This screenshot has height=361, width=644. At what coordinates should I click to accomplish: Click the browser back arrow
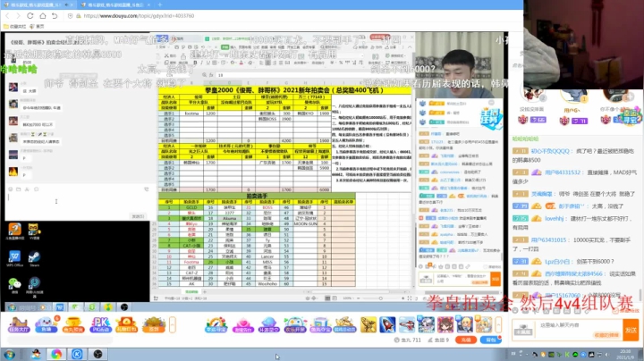7,15
